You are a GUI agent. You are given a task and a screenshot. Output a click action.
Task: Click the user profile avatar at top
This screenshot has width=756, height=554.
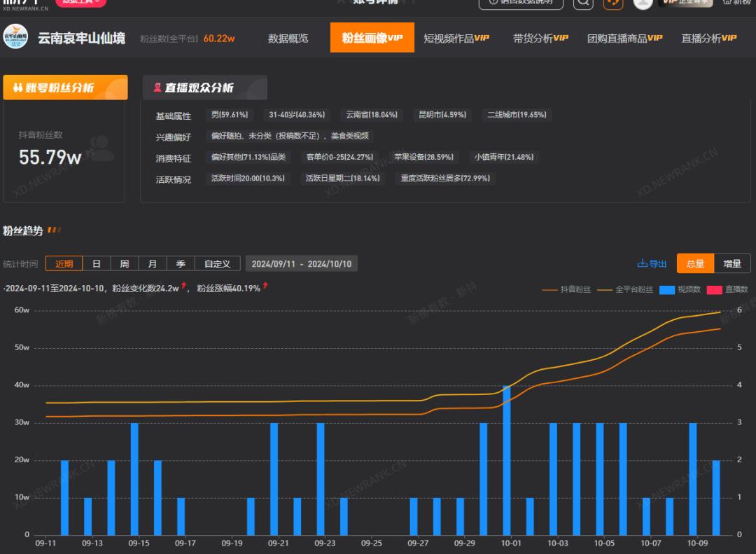pos(643,3)
